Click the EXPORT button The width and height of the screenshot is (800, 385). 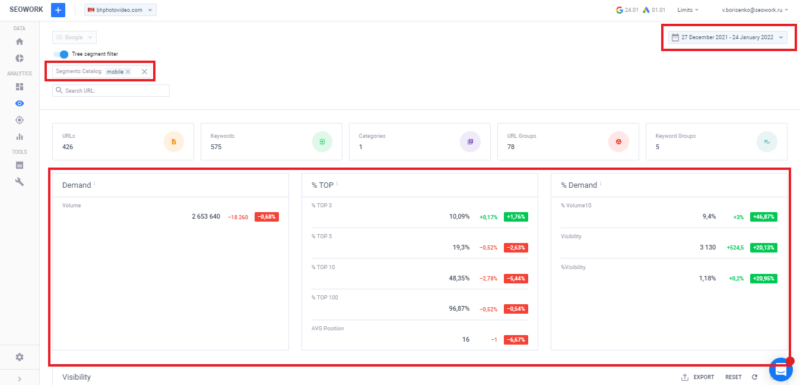[x=697, y=377]
